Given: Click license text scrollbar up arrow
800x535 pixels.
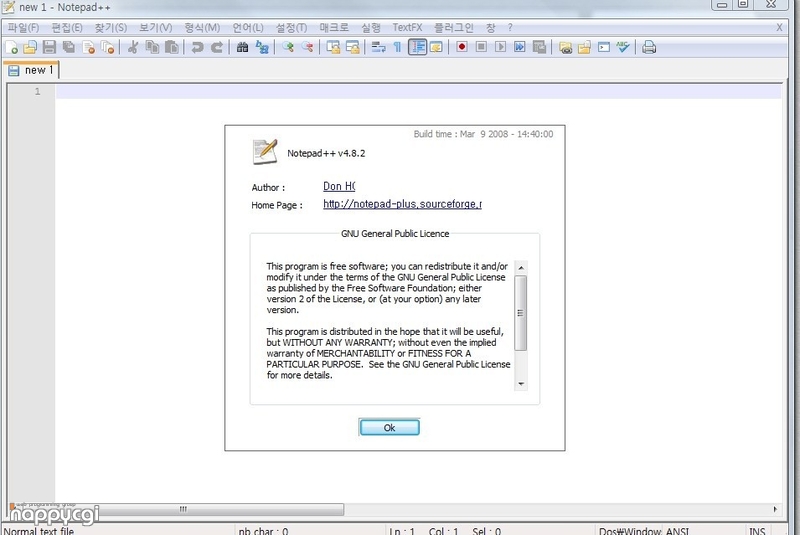Looking at the screenshot, I should pyautogui.click(x=520, y=268).
